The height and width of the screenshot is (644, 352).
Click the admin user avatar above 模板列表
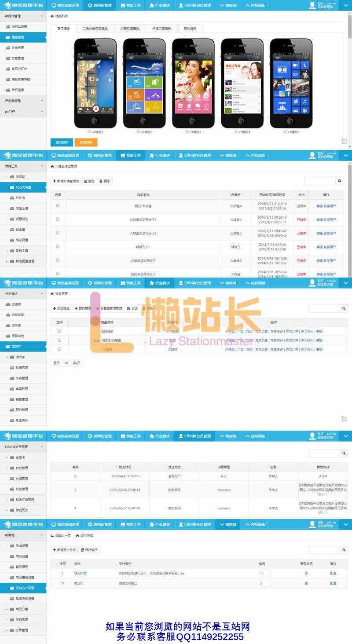pos(312,5)
